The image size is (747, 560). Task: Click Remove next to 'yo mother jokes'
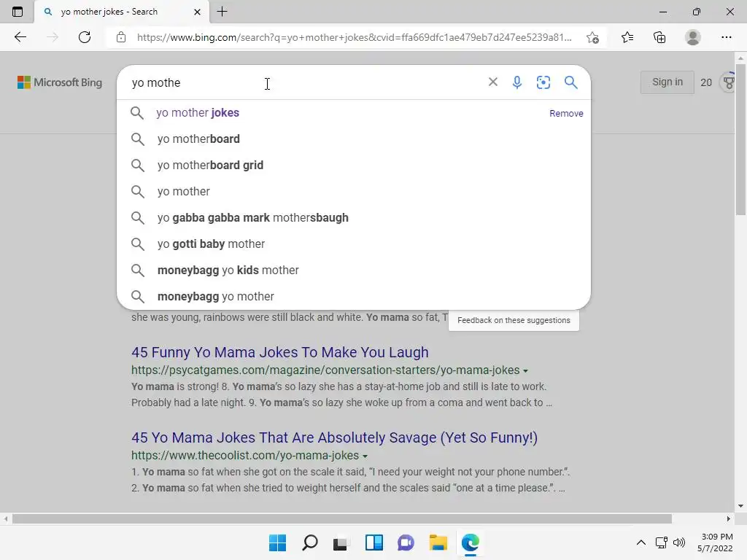pyautogui.click(x=566, y=113)
